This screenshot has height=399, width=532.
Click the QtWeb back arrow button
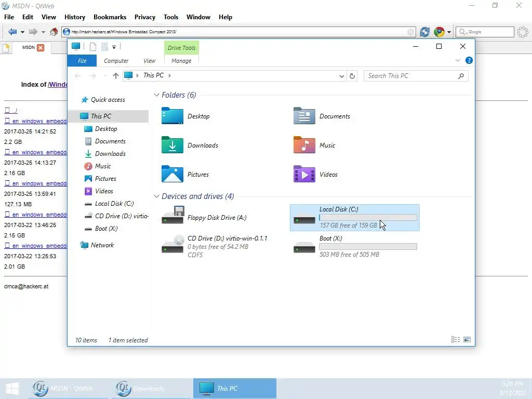tap(12, 32)
